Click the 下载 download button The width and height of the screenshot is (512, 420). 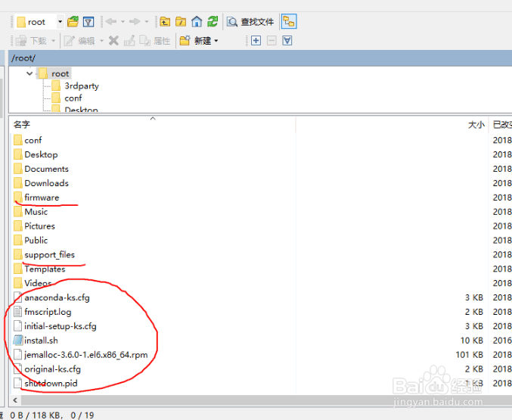point(31,41)
